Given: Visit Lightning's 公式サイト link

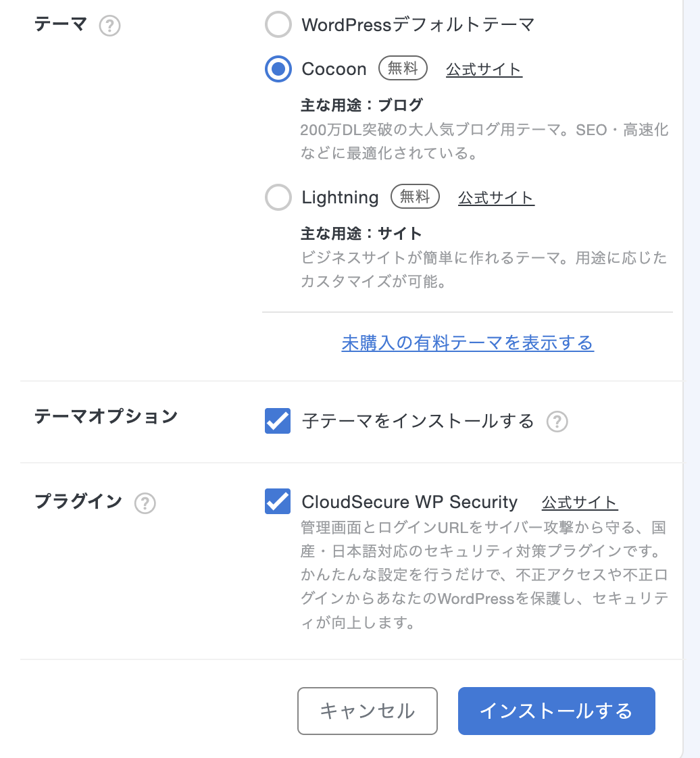Looking at the screenshot, I should pos(496,198).
